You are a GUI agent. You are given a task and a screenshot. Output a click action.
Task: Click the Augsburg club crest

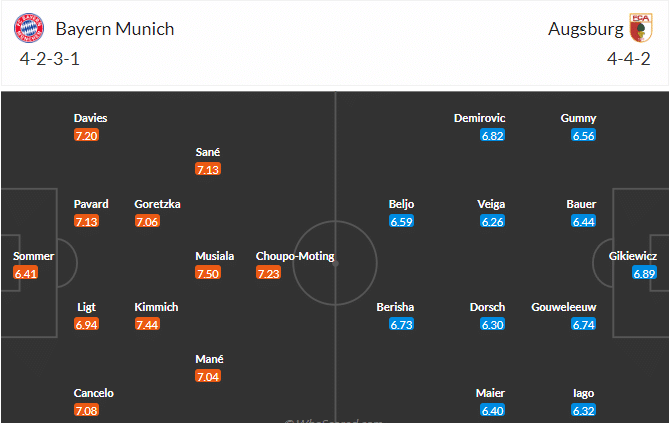(x=641, y=28)
